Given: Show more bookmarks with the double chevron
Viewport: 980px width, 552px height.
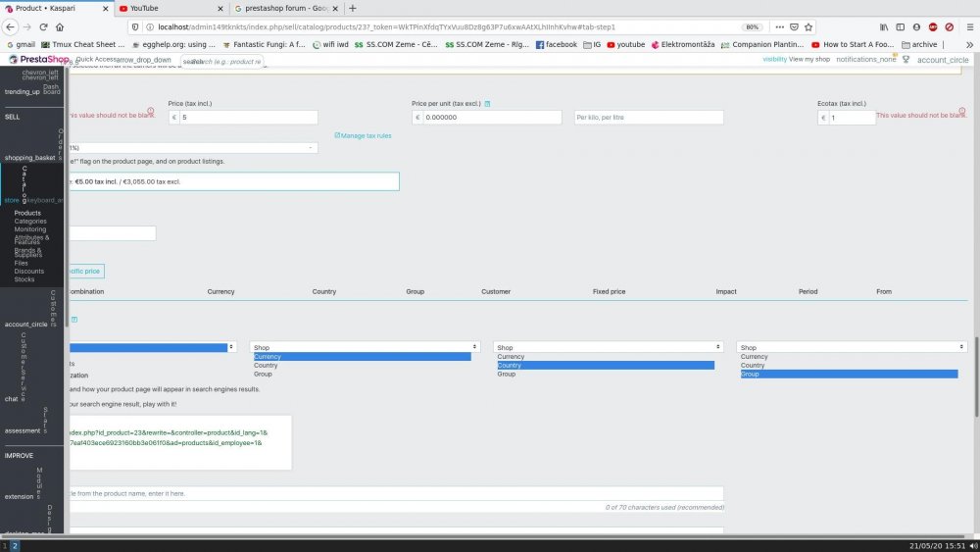Looking at the screenshot, I should [969, 44].
